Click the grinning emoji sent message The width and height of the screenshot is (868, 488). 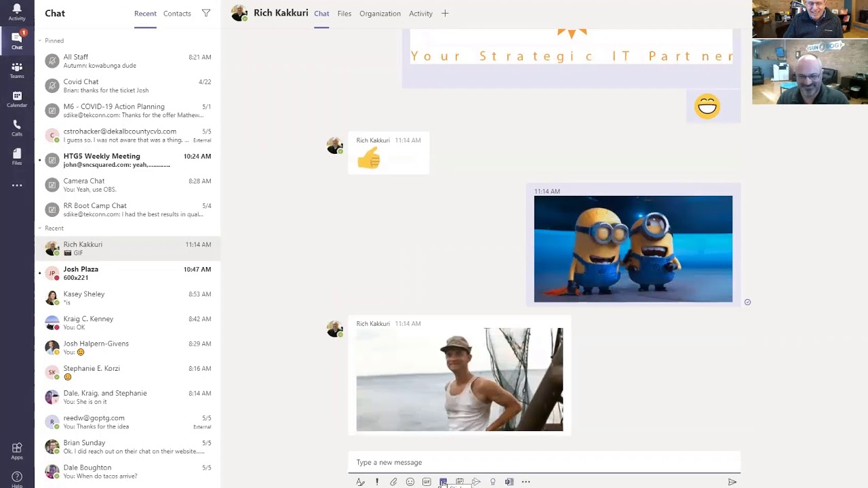tap(707, 106)
